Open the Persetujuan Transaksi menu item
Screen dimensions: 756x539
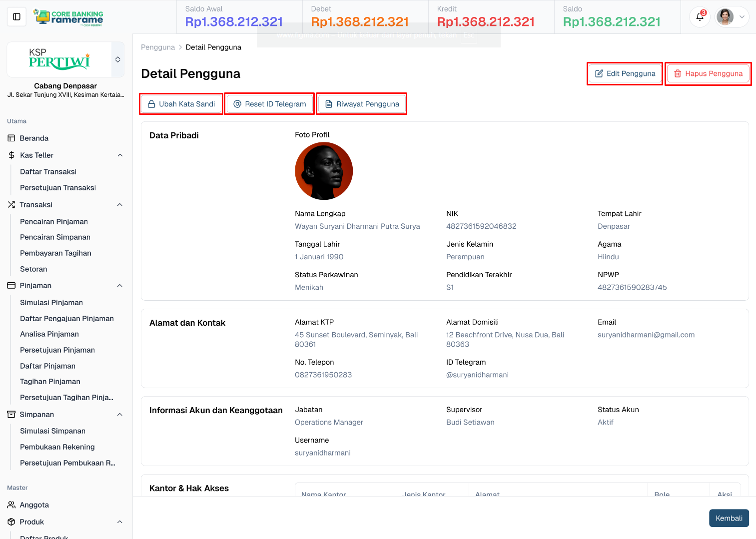[57, 187]
